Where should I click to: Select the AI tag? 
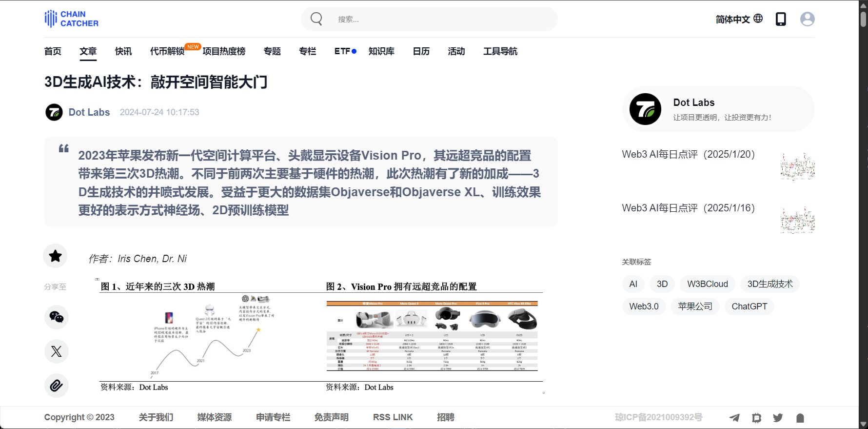coord(633,284)
